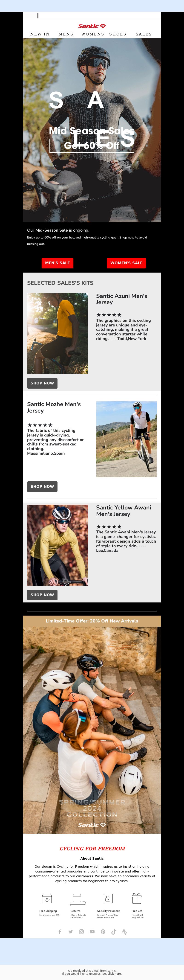The image size is (184, 980).
Task: Open the Santic Mozhe jersey rider photo
Action: point(126,439)
